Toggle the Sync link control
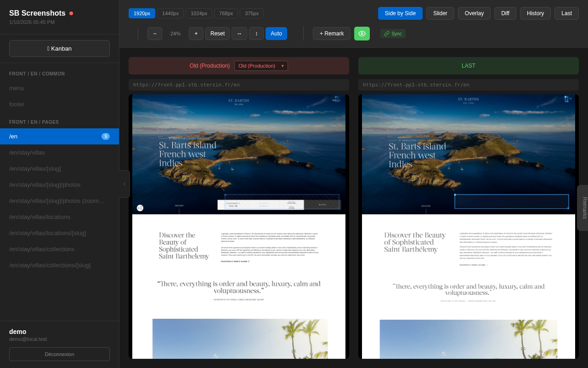The height and width of the screenshot is (368, 588). 393,34
